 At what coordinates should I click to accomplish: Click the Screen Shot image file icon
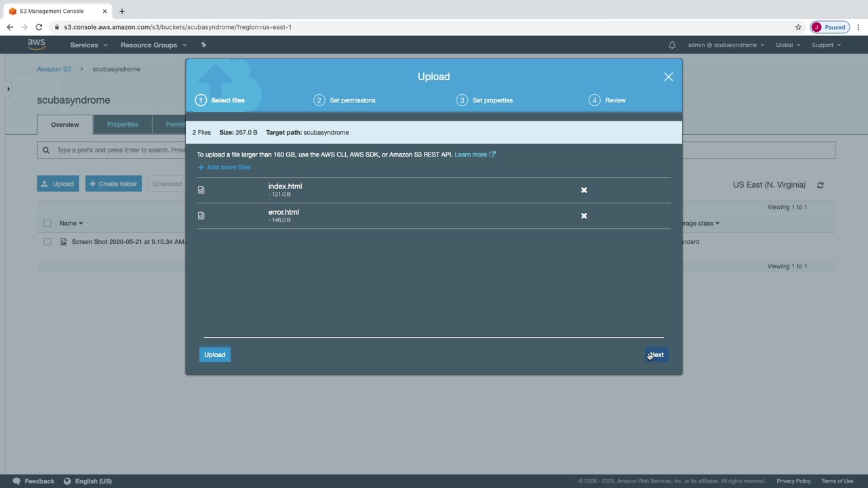click(x=64, y=242)
